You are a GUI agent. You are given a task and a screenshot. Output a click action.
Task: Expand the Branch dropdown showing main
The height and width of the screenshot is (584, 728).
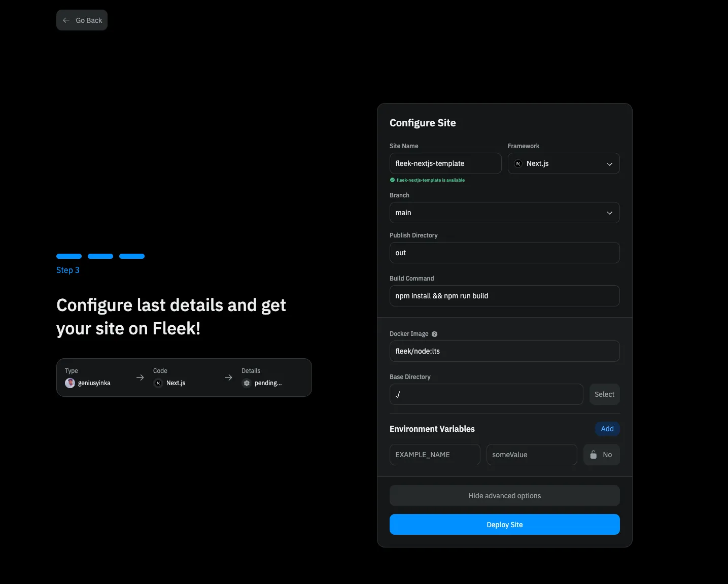click(x=504, y=213)
